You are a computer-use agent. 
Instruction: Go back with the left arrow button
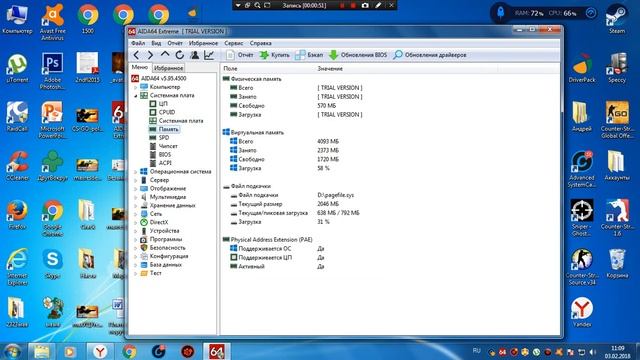136,55
